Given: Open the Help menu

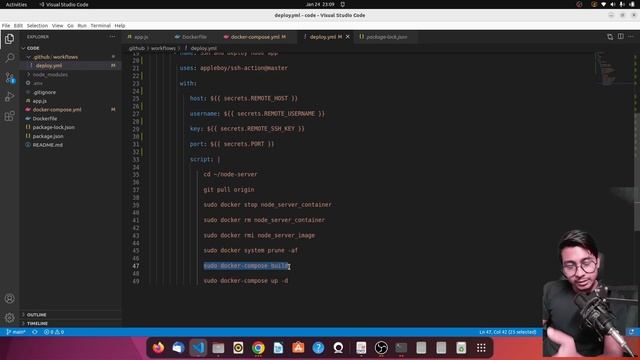Looking at the screenshot, I should pyautogui.click(x=120, y=25).
